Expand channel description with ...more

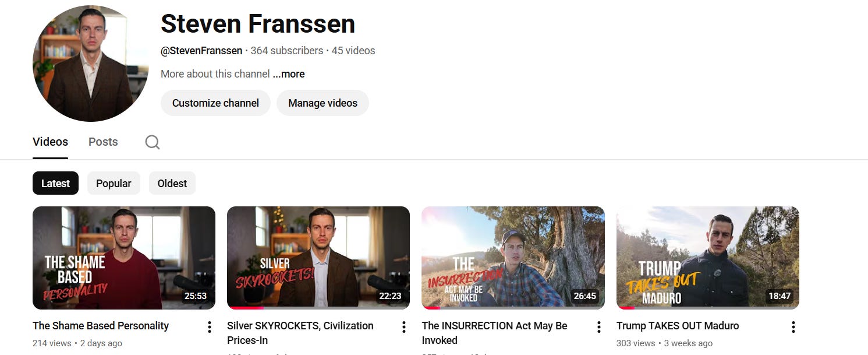click(289, 74)
